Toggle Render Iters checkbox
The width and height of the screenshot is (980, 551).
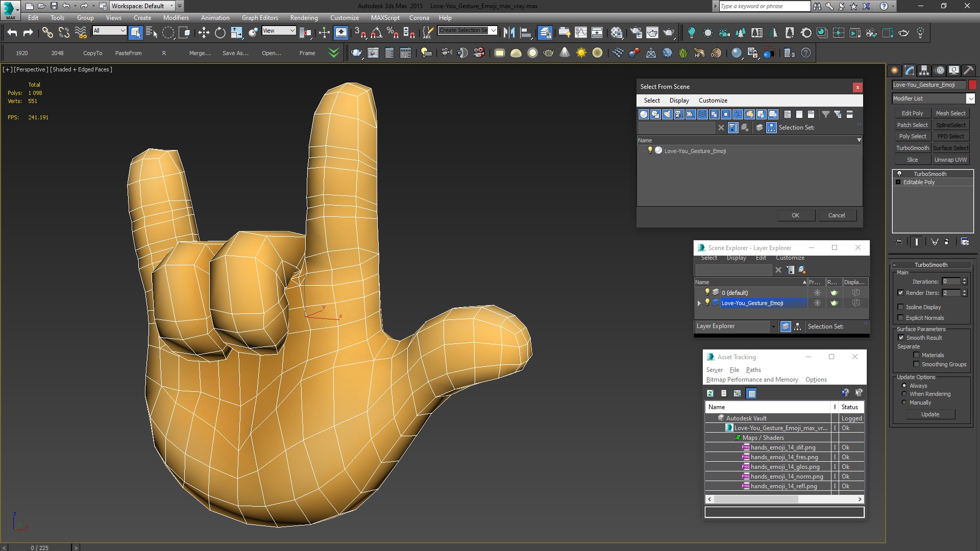coord(900,293)
